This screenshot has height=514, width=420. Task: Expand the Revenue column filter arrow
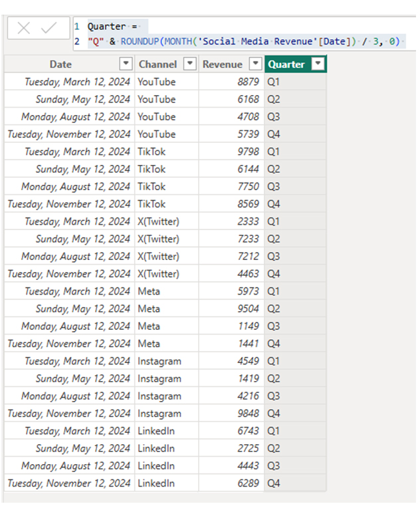[x=255, y=64]
